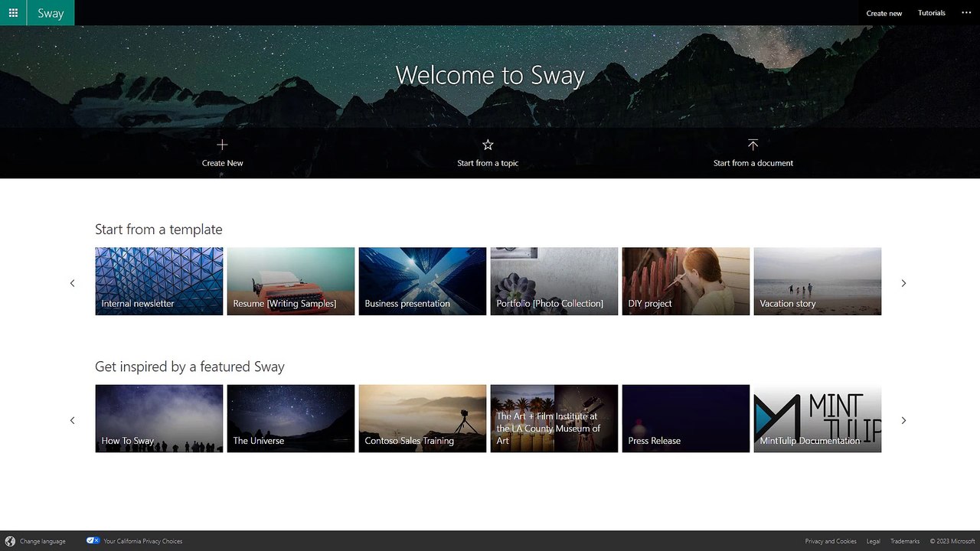The height and width of the screenshot is (551, 980).
Task: Click the Create New plus icon
Action: click(x=222, y=145)
